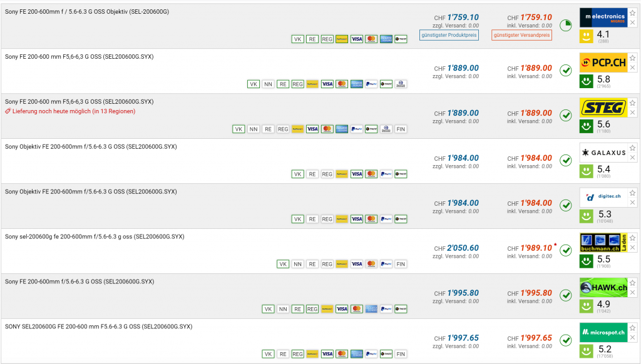Dismiss the digitec.ch offer using the X
This screenshot has width=641, height=364.
pyautogui.click(x=632, y=203)
